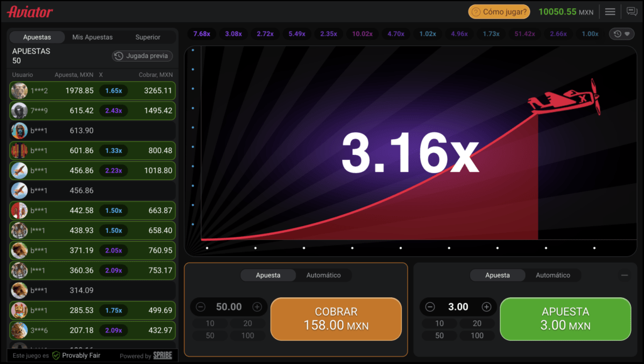Click the Provably Fair shield icon

point(56,356)
